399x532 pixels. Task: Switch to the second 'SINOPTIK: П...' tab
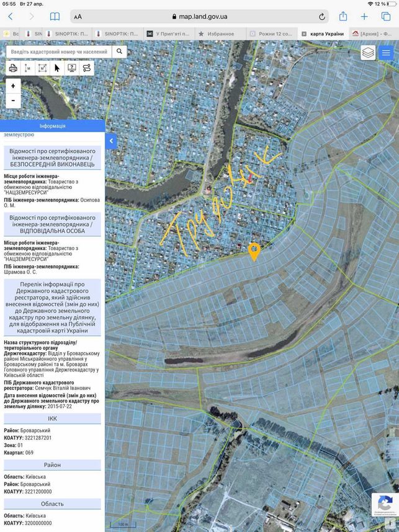coord(117,33)
